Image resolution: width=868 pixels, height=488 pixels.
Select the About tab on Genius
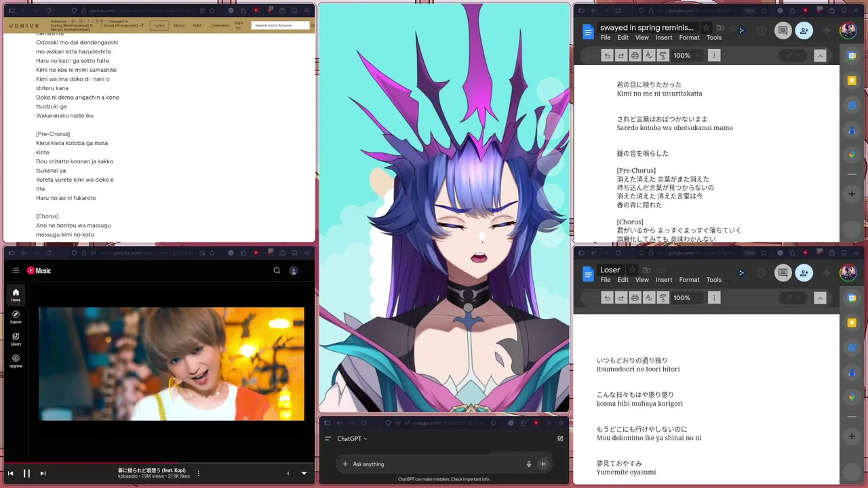point(179,25)
